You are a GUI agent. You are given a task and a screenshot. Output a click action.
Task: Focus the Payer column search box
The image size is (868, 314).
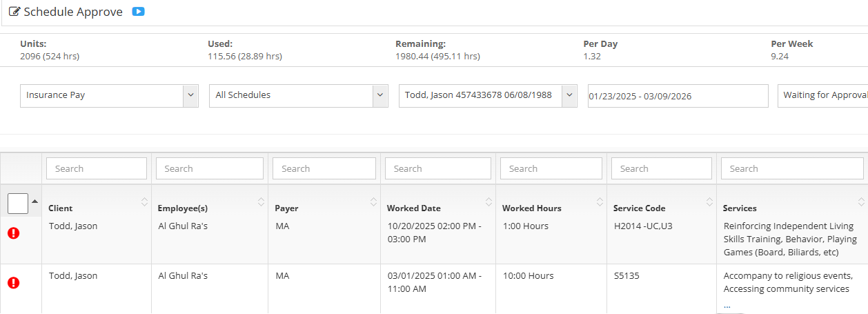click(323, 168)
